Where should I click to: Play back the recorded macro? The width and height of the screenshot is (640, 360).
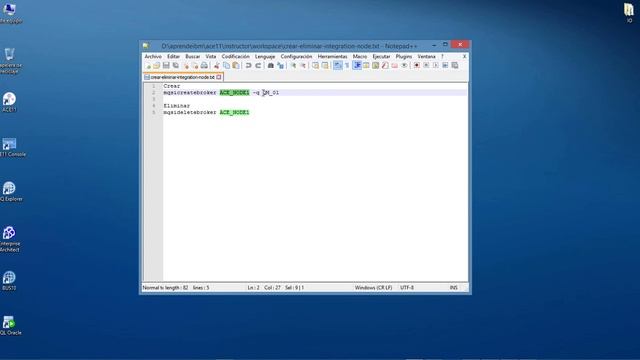pos(436,66)
